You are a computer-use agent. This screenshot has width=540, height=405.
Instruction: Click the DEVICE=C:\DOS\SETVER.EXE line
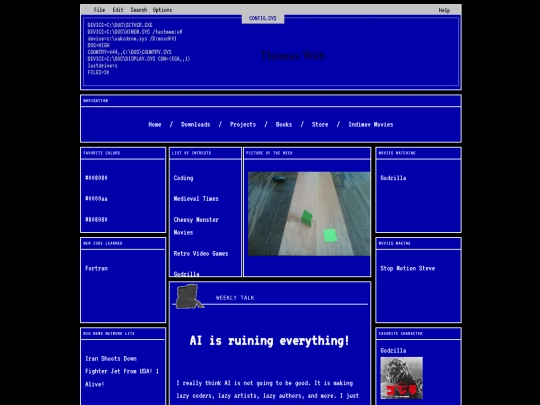click(x=120, y=25)
